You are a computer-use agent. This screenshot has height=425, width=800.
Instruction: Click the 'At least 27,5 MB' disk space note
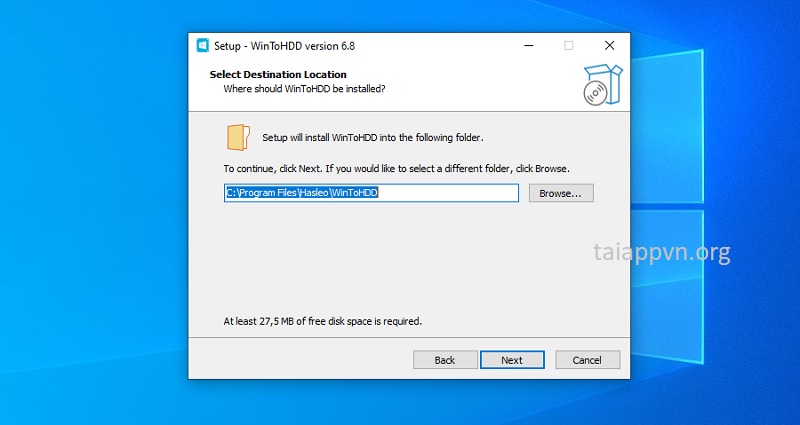click(x=323, y=321)
